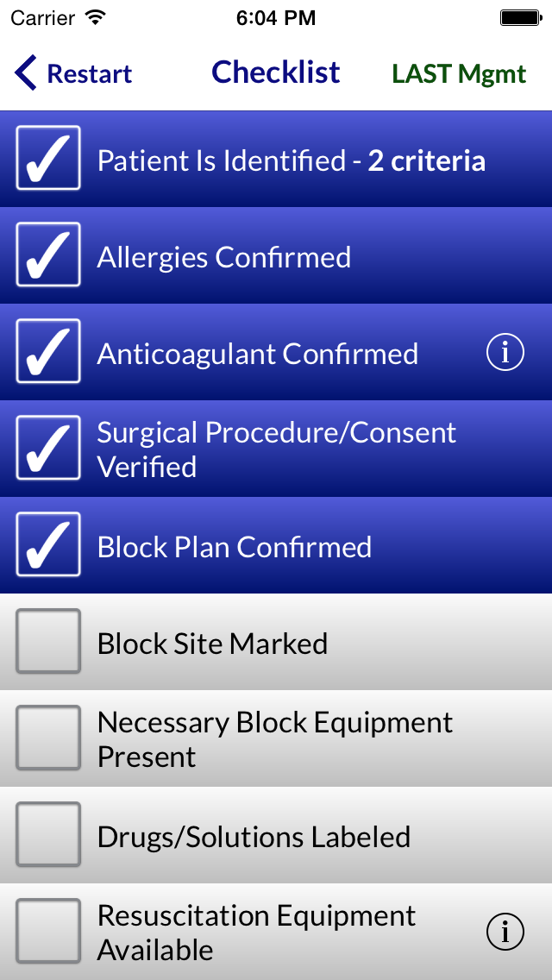Tap the Wi-Fi icon in status bar
The width and height of the screenshot is (552, 980).
click(x=96, y=17)
